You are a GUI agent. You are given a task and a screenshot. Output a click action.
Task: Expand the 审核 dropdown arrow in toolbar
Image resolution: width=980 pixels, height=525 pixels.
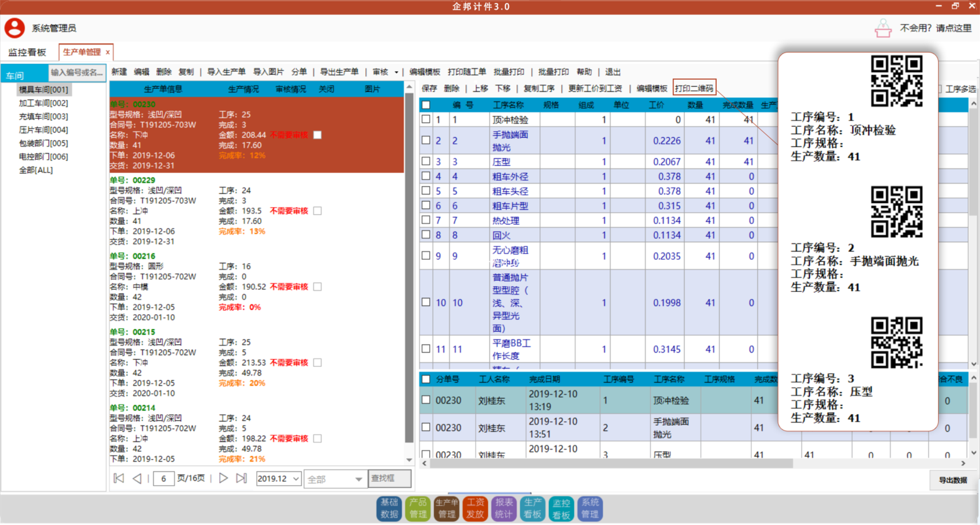click(x=396, y=72)
